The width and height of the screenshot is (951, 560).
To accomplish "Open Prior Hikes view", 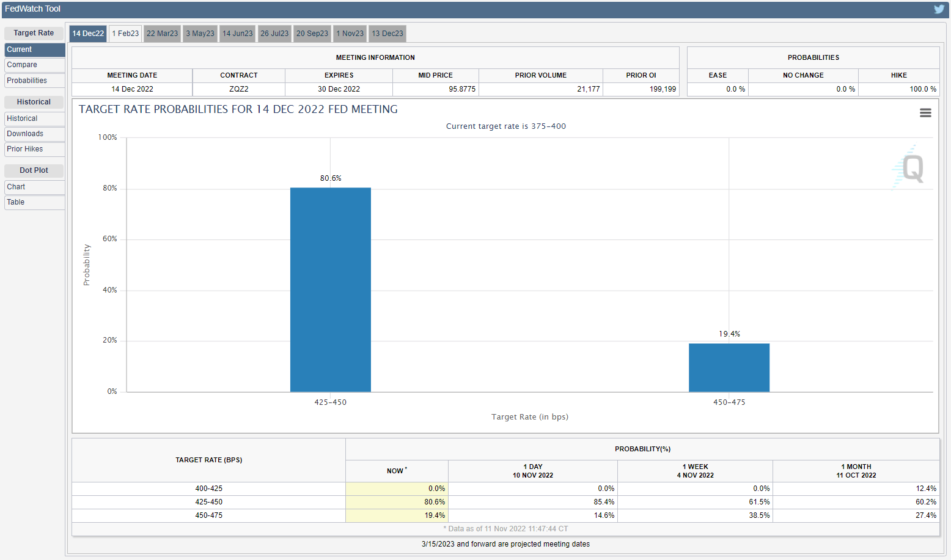I will point(35,149).
